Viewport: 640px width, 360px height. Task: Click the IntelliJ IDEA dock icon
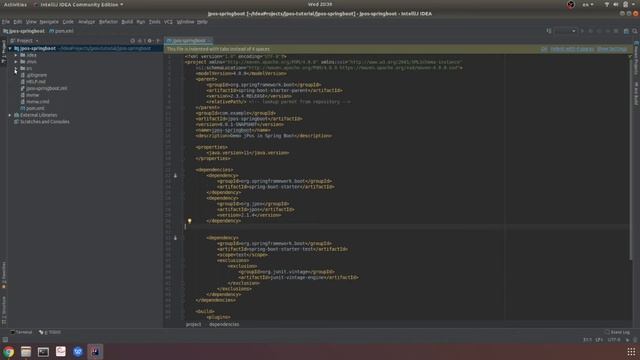pos(95,352)
